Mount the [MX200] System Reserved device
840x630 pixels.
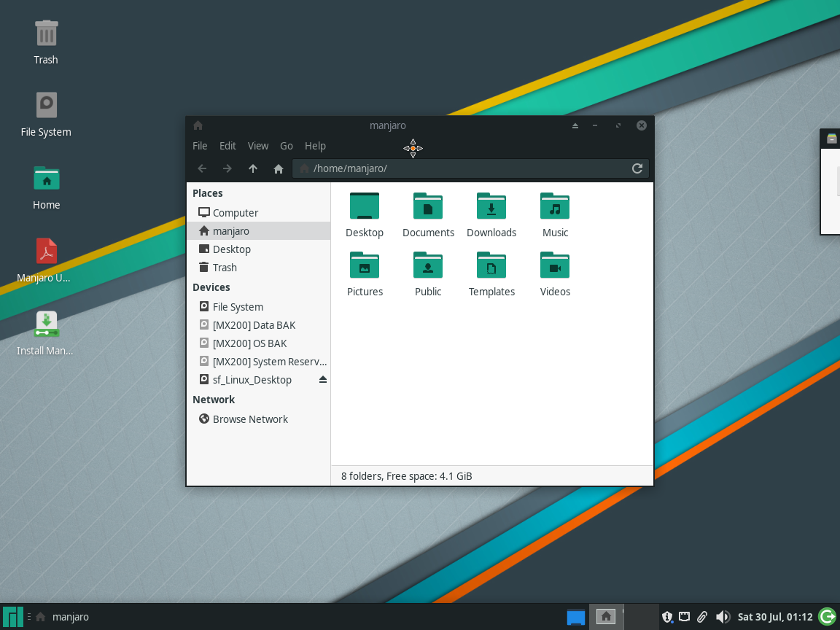click(x=258, y=362)
